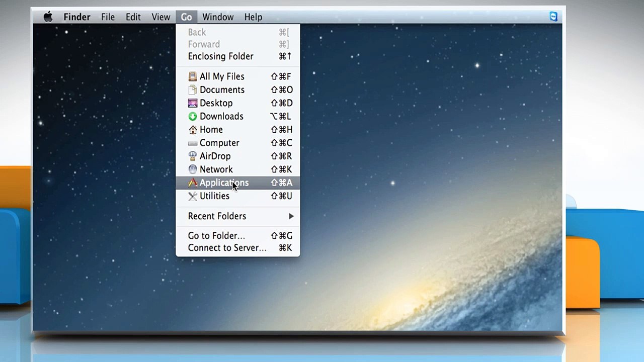644x362 pixels.
Task: Click the Computer drive icon
Action: 193,143
